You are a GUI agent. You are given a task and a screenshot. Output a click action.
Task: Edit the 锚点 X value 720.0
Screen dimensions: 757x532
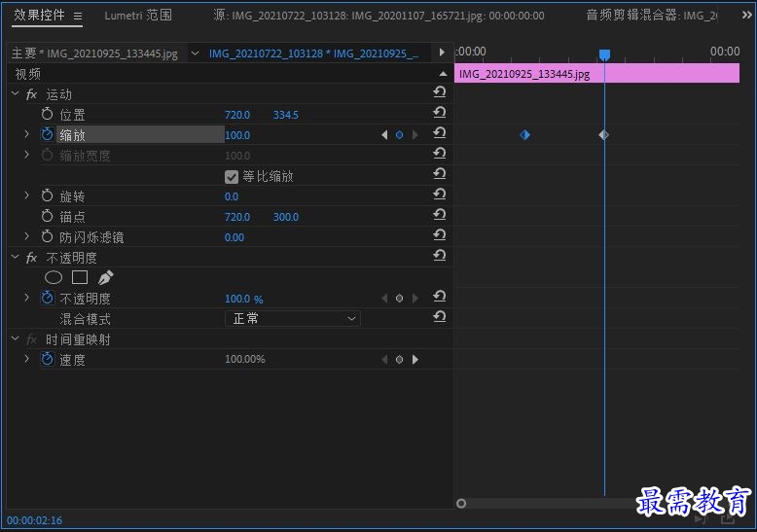coord(237,217)
